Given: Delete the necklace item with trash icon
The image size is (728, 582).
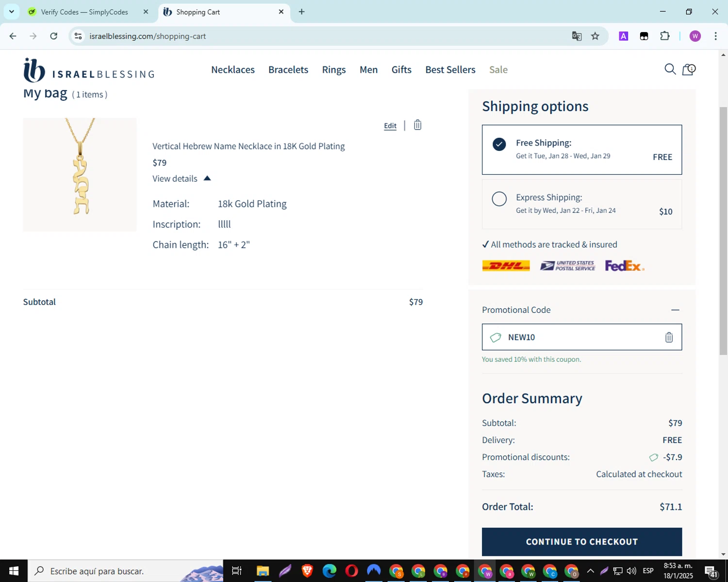Looking at the screenshot, I should point(417,125).
